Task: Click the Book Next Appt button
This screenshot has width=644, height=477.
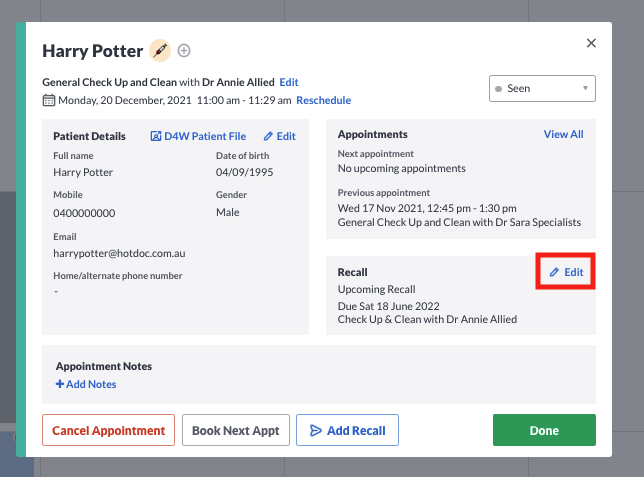Action: (x=236, y=430)
